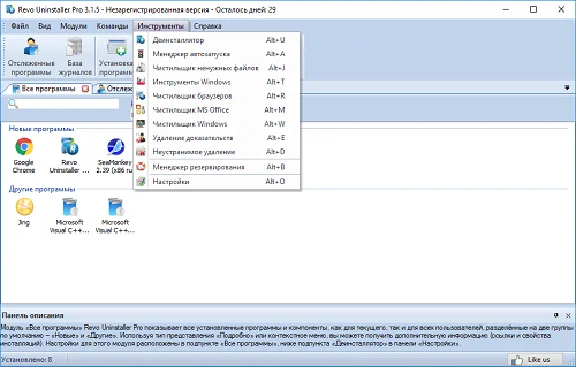576x367 pixels.
Task: Select SeaMonkey program icon
Action: pyautogui.click(x=115, y=156)
